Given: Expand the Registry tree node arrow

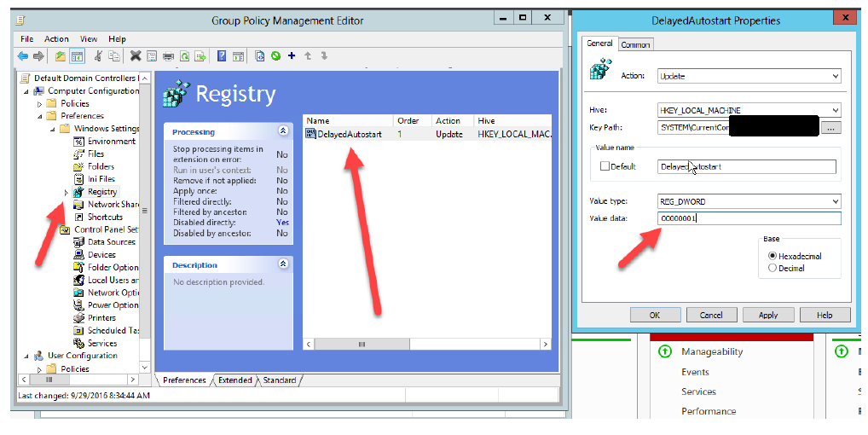Looking at the screenshot, I should 66,192.
